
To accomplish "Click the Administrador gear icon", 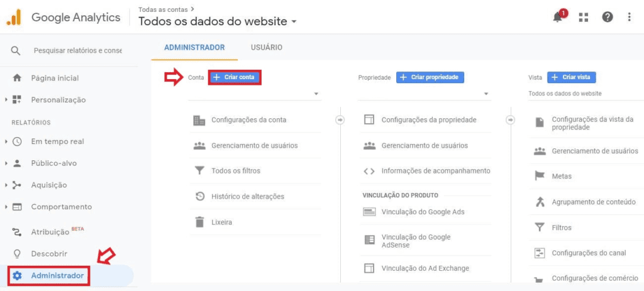I will pos(17,275).
